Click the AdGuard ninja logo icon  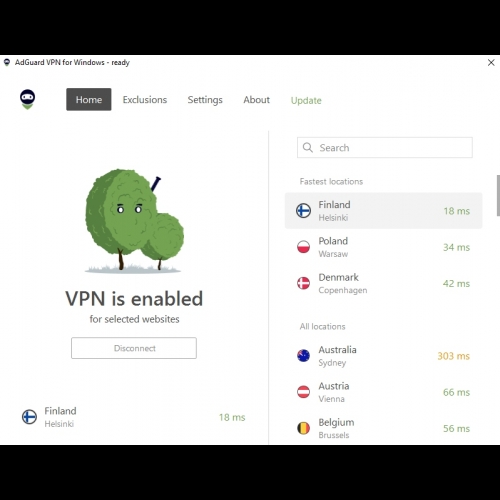point(27,99)
